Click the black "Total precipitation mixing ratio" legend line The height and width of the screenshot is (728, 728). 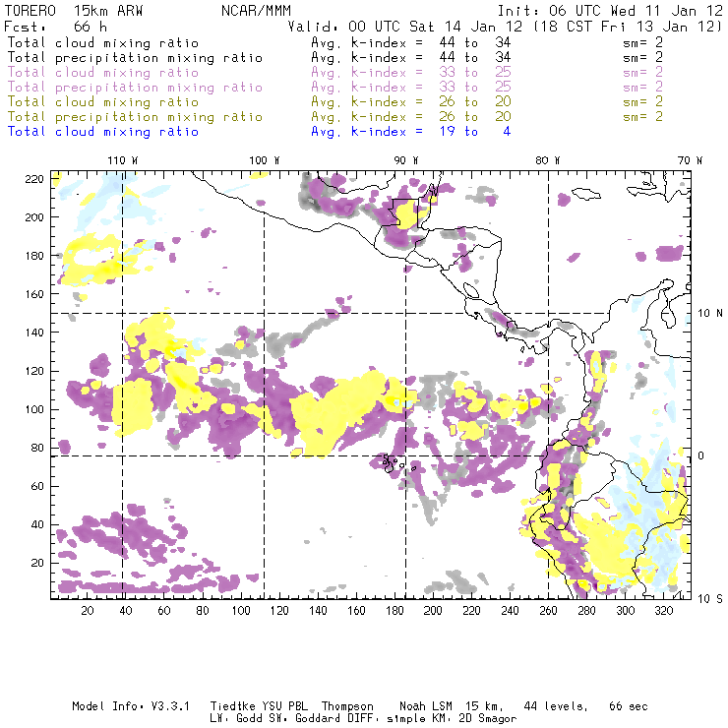coord(135,58)
